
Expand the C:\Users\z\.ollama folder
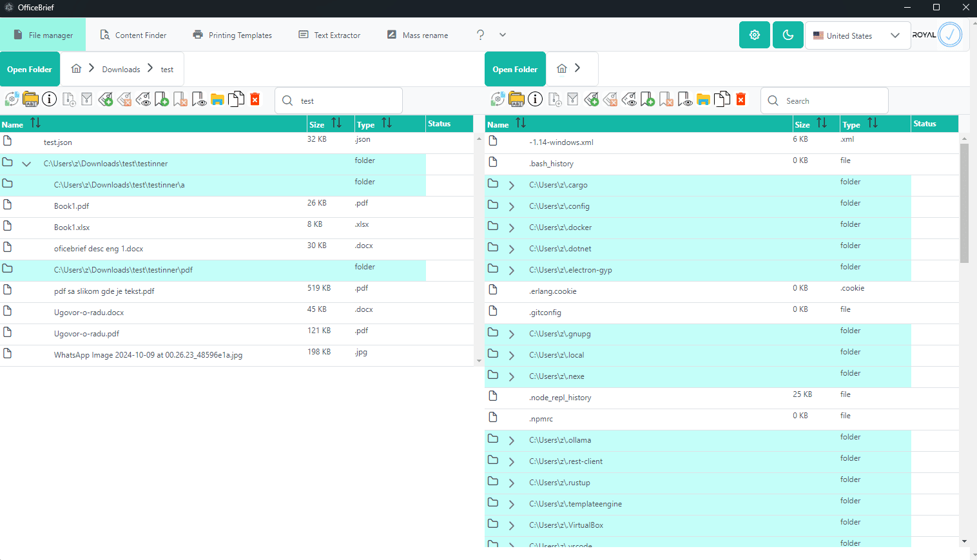click(x=512, y=440)
